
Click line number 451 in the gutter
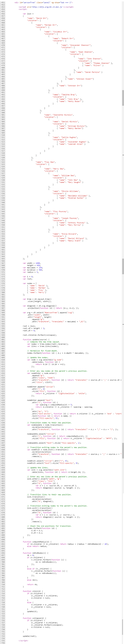pos(3,2)
